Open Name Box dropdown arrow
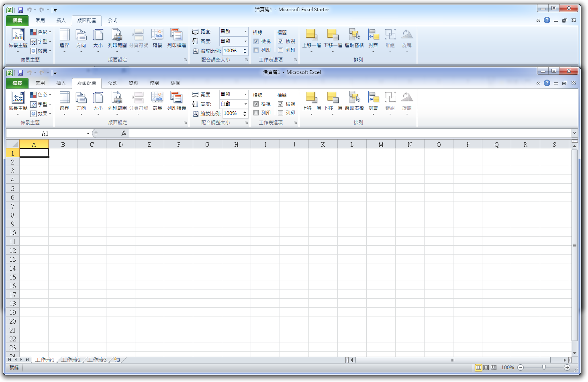The height and width of the screenshot is (382, 588). click(88, 133)
